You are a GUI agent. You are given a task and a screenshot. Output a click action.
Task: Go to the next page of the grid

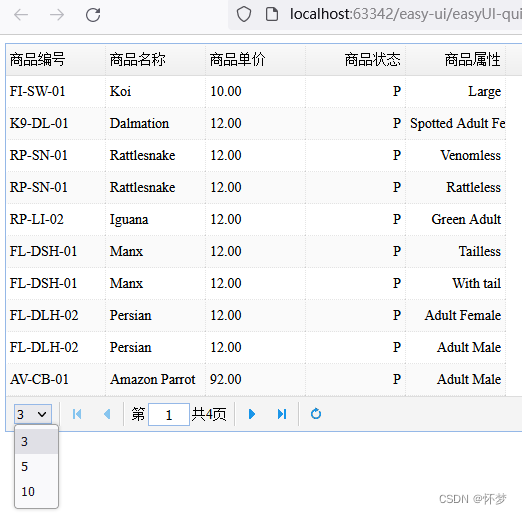252,414
